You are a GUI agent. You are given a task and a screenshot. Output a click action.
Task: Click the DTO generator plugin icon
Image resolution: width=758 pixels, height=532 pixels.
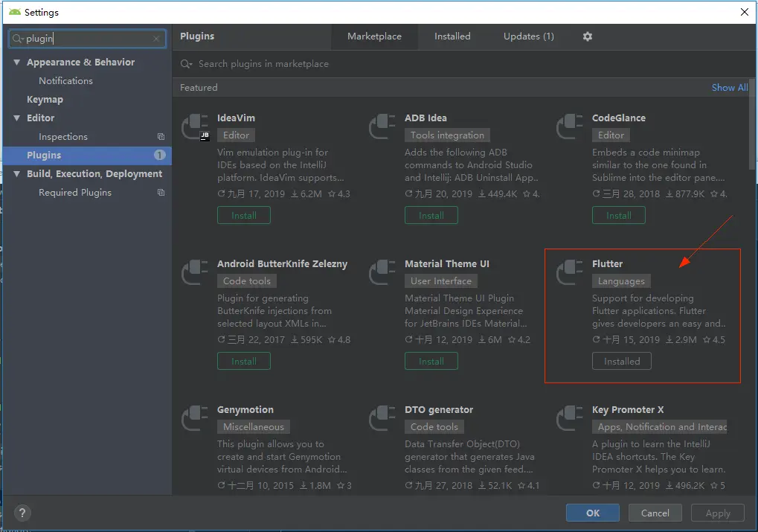(x=382, y=418)
